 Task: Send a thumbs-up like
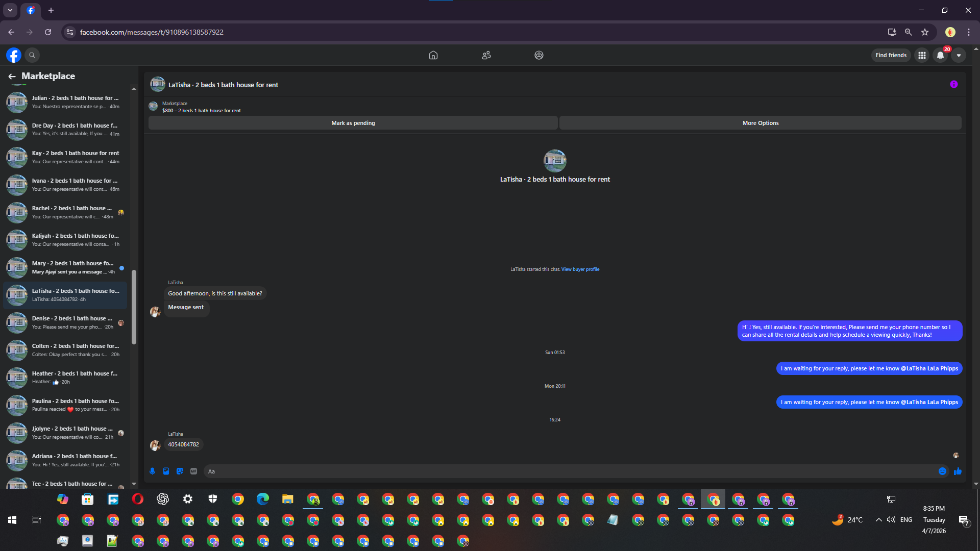[958, 471]
